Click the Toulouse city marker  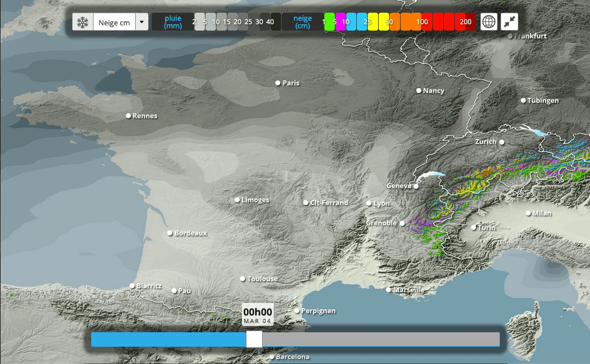242,279
